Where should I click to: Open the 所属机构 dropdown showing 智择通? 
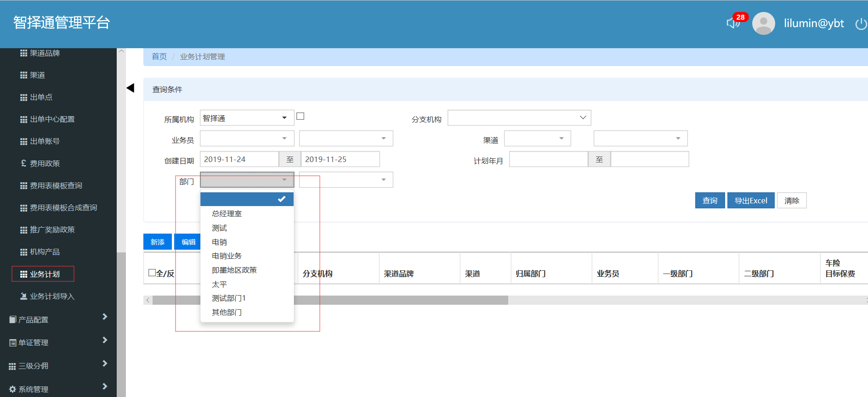(x=247, y=118)
